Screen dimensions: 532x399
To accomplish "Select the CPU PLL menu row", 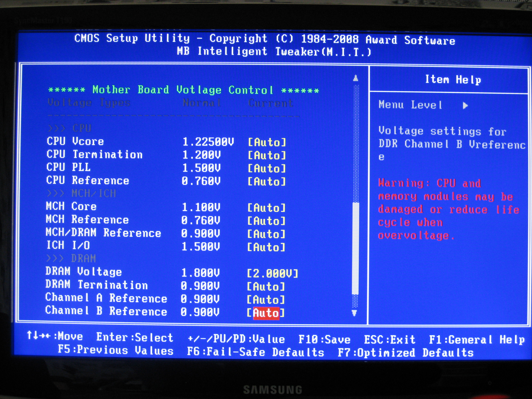I will click(x=69, y=167).
